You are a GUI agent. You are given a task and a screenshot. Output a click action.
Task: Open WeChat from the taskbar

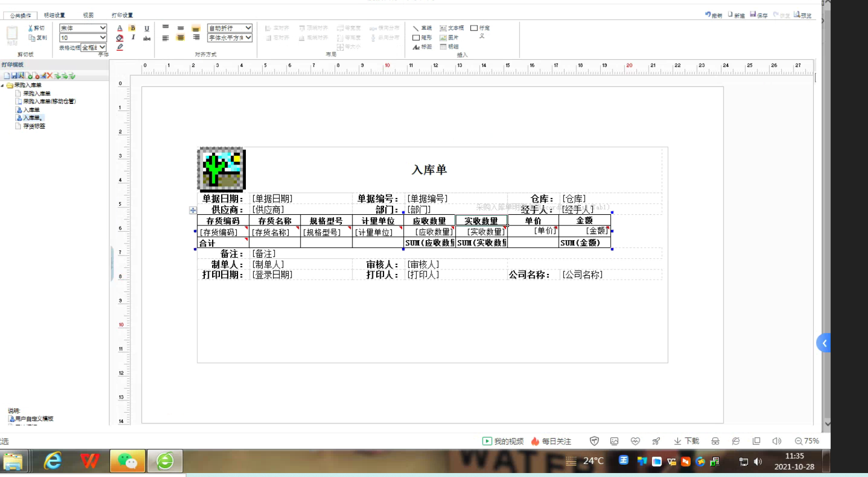click(x=127, y=461)
